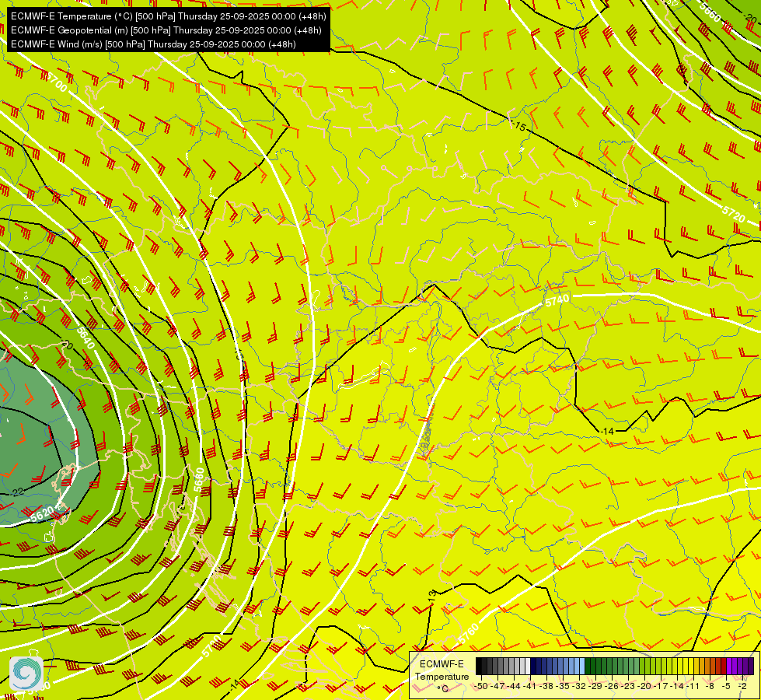Pick the white swatch above -41 in legend
This screenshot has width=761, height=700.
tap(528, 666)
